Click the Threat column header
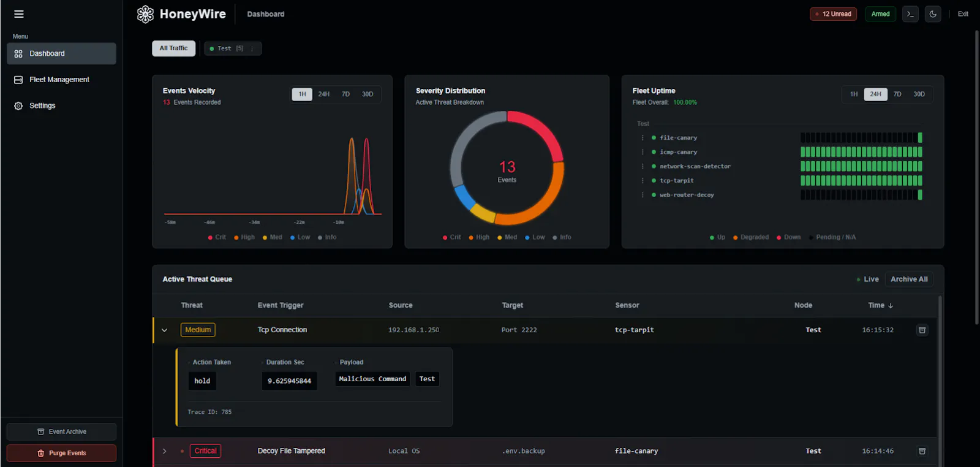 192,305
